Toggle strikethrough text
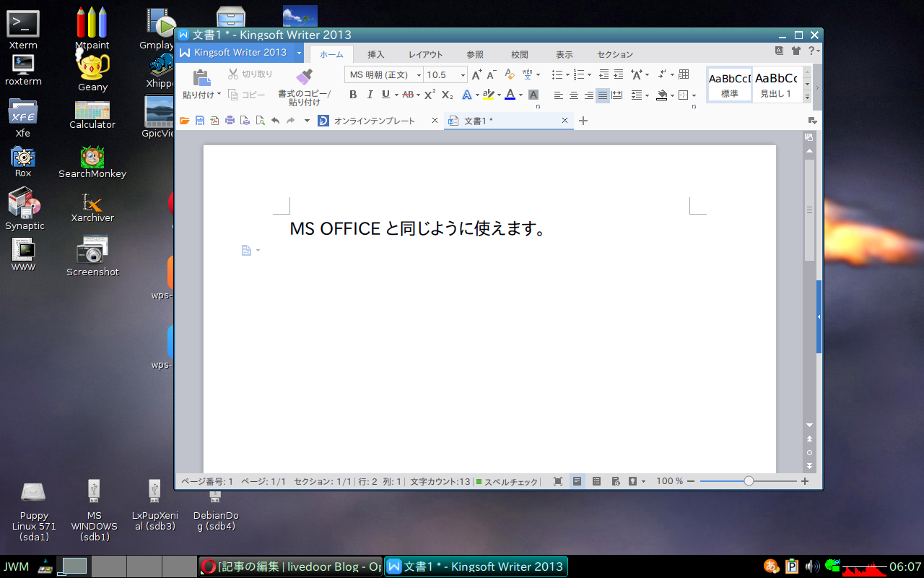This screenshot has height=578, width=924. pyautogui.click(x=408, y=95)
